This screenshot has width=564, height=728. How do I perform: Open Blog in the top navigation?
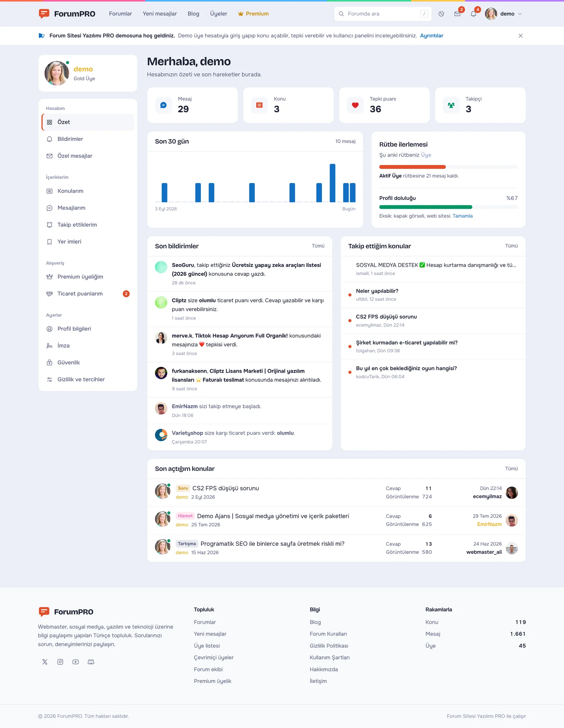coord(194,14)
